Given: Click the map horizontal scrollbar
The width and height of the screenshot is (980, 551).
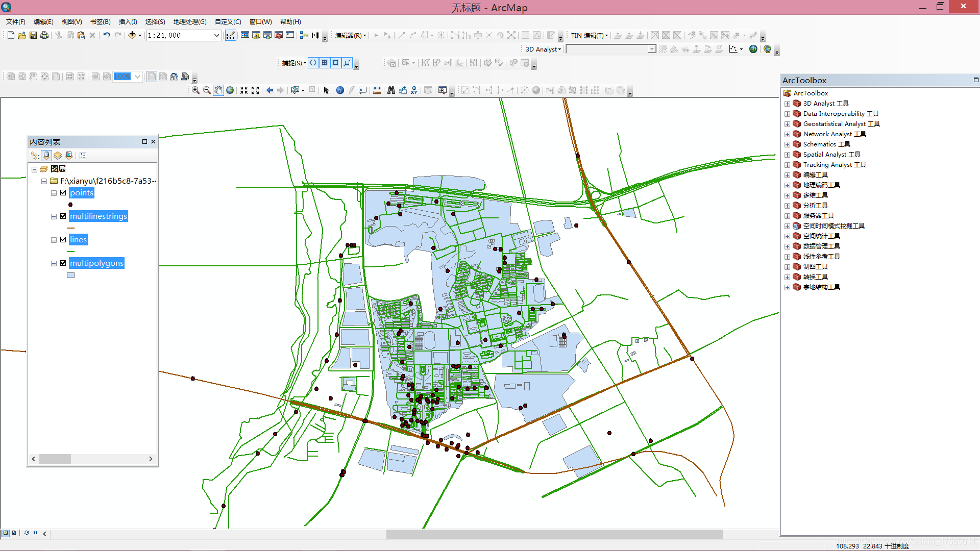Looking at the screenshot, I should (x=554, y=534).
